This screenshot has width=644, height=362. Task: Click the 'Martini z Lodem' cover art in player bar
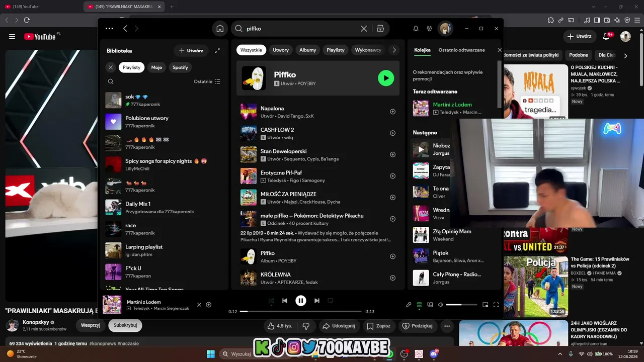pyautogui.click(x=112, y=305)
